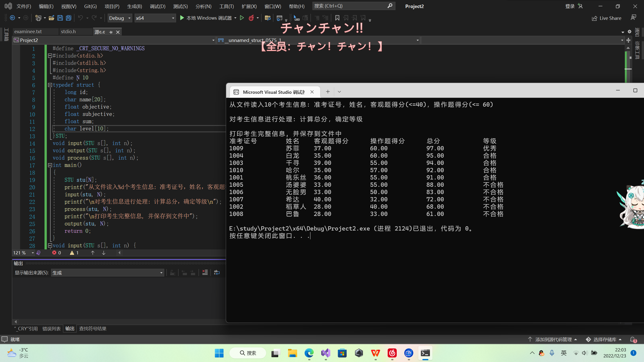
Task: Start without debugging using hollow play icon
Action: [242, 18]
